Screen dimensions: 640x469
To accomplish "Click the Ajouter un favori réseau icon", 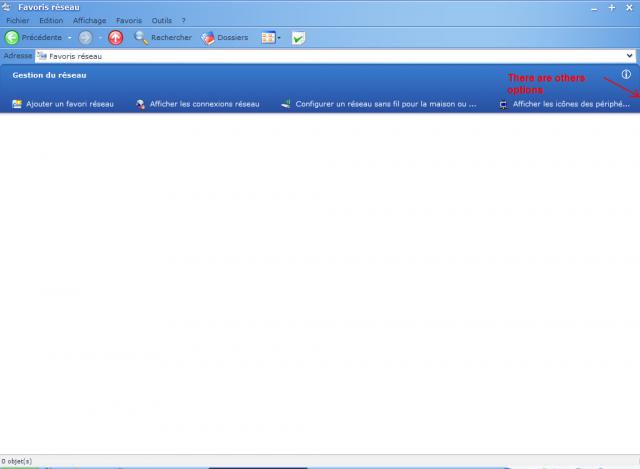I will [17, 104].
